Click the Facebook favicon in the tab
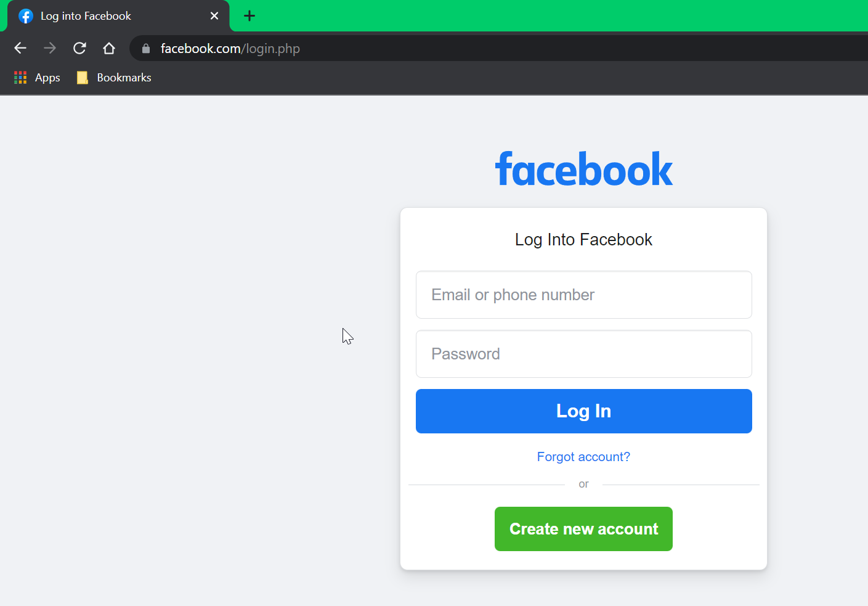 coord(25,16)
